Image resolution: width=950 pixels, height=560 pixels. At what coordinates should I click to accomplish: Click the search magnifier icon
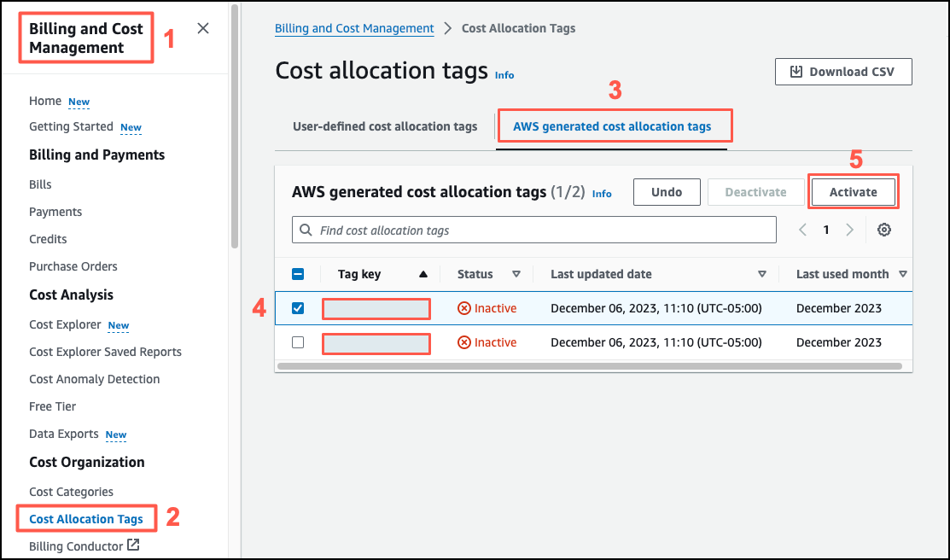point(306,230)
